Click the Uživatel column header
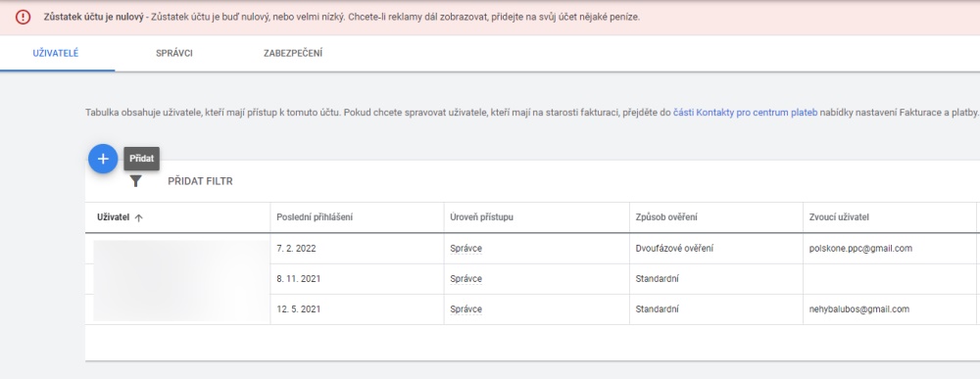Image resolution: width=980 pixels, height=379 pixels. [113, 217]
